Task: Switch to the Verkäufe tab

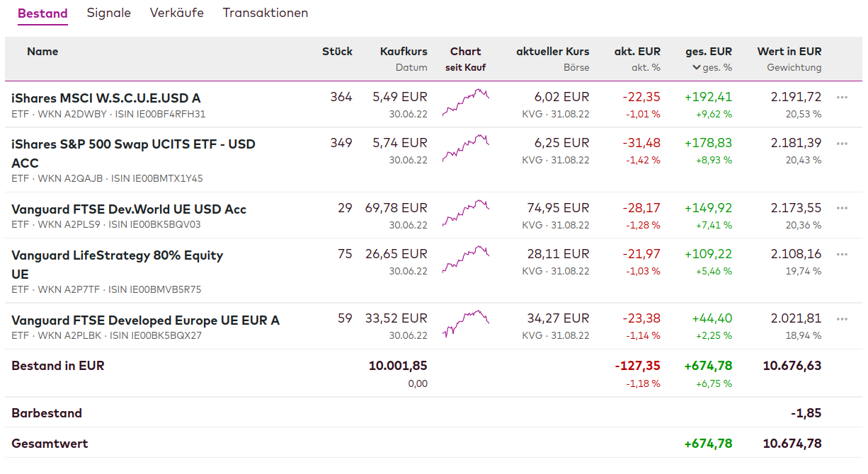Action: click(x=177, y=13)
